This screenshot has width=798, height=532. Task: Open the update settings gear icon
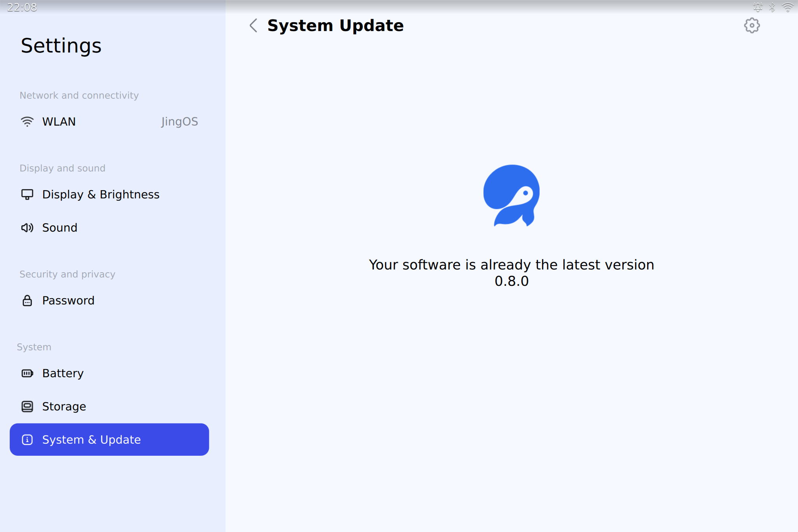click(x=751, y=25)
